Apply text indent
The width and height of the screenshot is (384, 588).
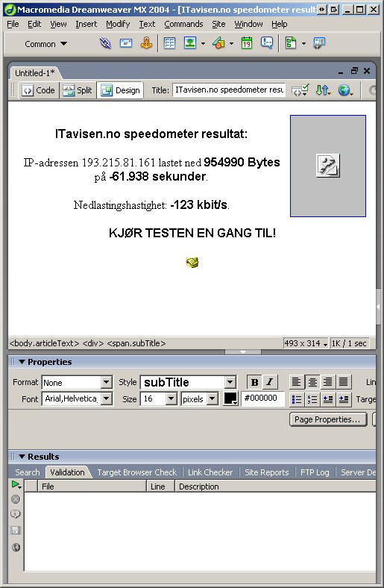tap(344, 399)
